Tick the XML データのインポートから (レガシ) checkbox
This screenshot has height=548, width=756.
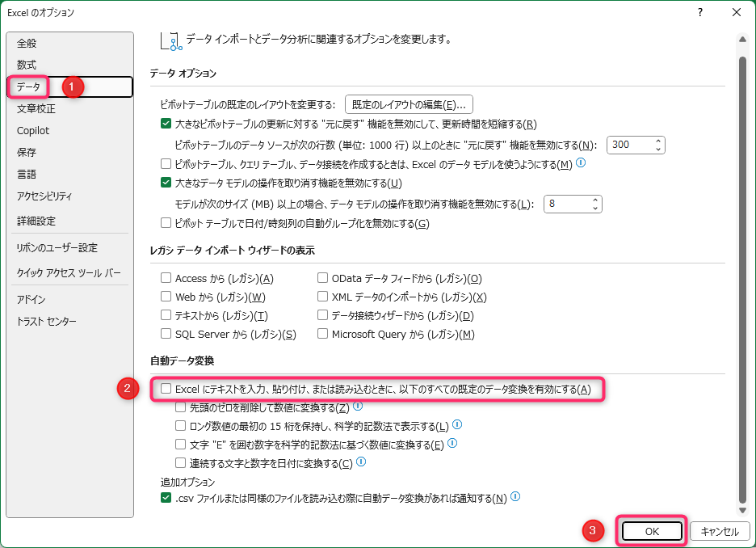point(323,297)
